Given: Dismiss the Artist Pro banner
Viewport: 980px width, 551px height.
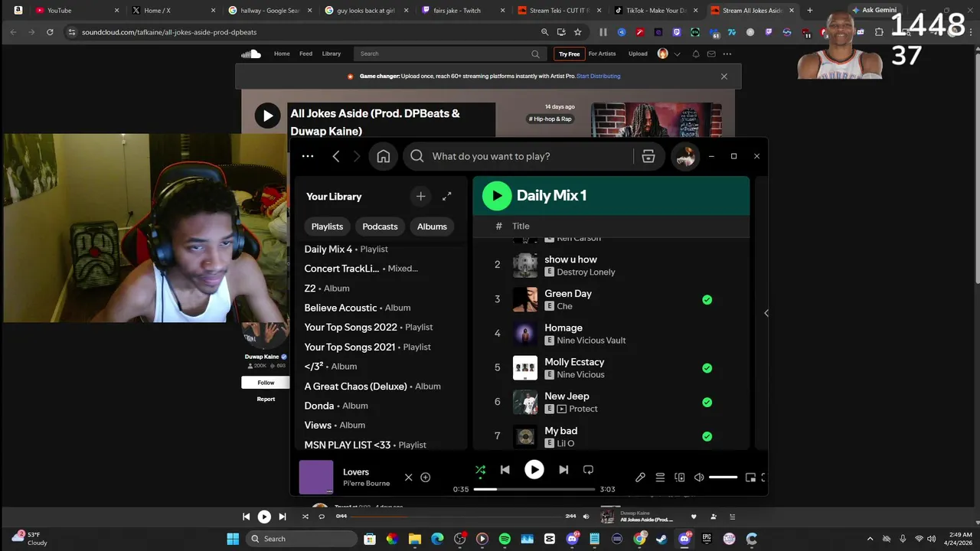Looking at the screenshot, I should pyautogui.click(x=724, y=77).
